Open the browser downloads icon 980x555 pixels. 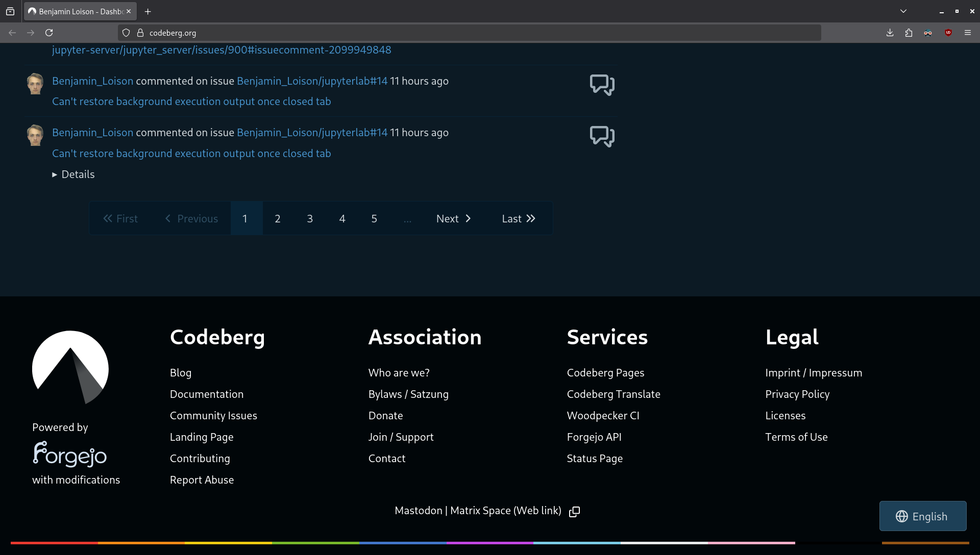click(x=890, y=33)
